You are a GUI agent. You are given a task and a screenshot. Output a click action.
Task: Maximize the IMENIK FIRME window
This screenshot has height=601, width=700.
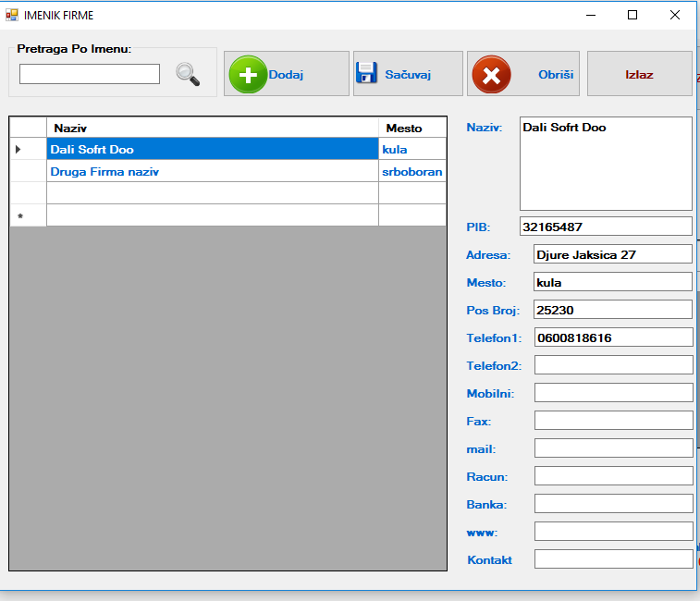[632, 15]
